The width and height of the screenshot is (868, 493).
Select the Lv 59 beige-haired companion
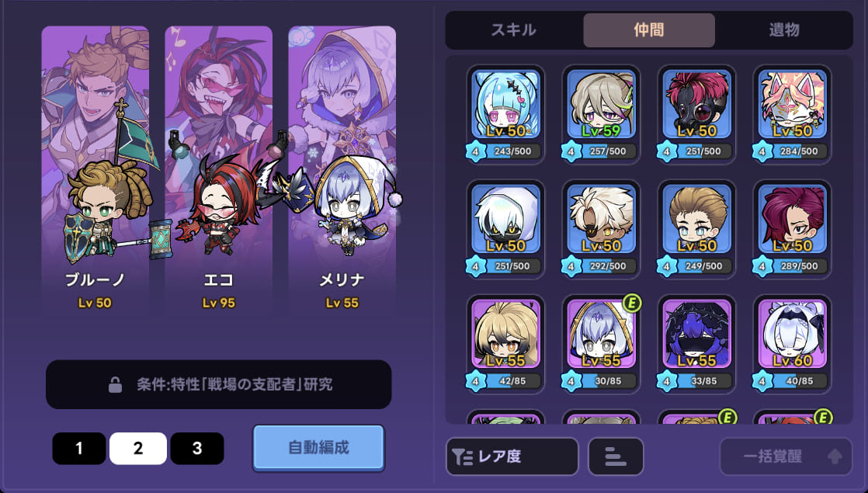coord(601,115)
